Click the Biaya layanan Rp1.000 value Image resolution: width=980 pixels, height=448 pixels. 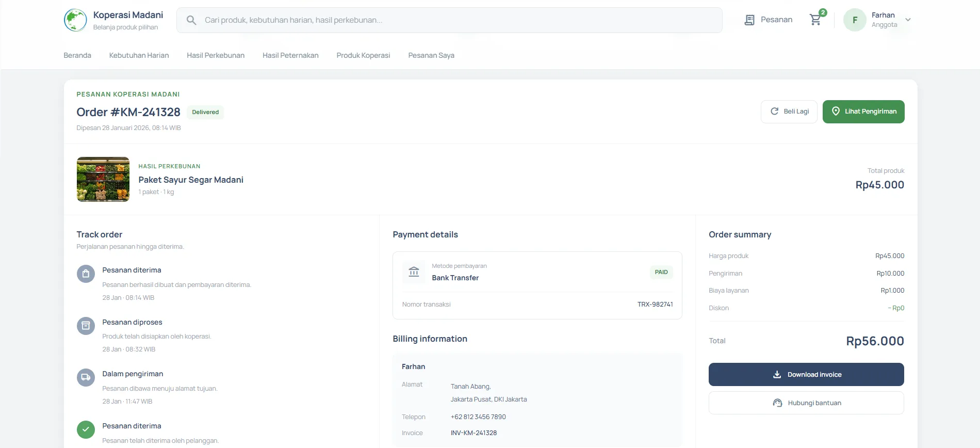pyautogui.click(x=892, y=291)
